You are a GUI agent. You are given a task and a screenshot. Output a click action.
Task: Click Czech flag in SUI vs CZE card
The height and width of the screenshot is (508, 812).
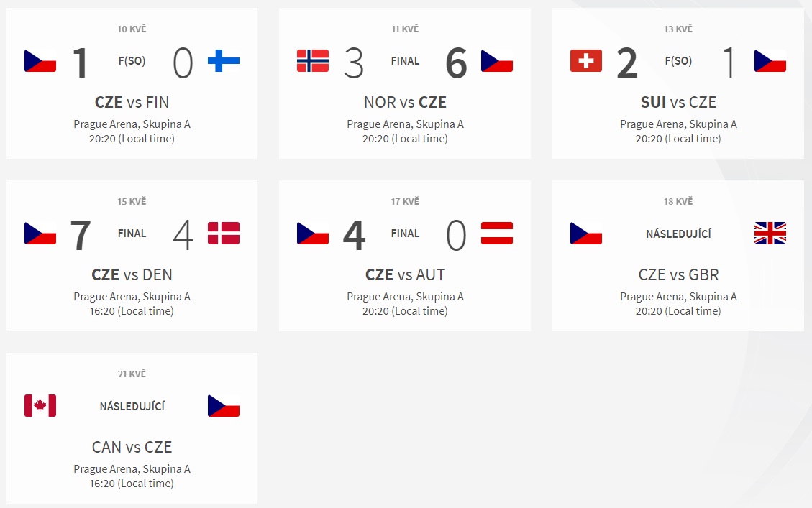(x=770, y=60)
